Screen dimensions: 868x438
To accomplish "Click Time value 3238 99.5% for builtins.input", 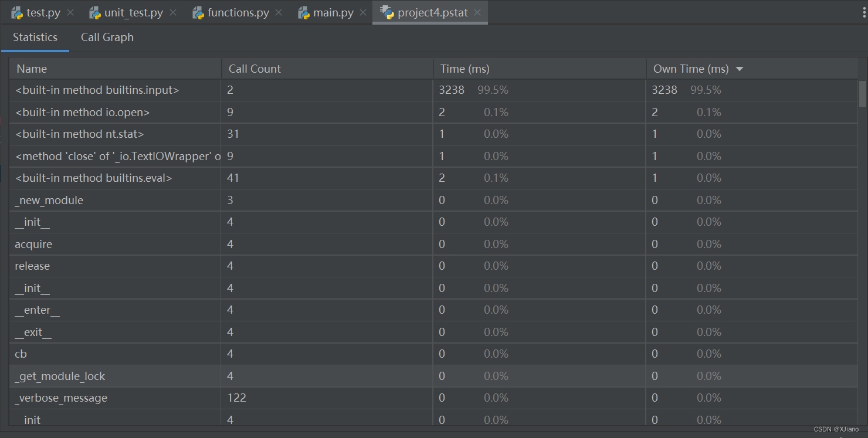I will click(473, 90).
